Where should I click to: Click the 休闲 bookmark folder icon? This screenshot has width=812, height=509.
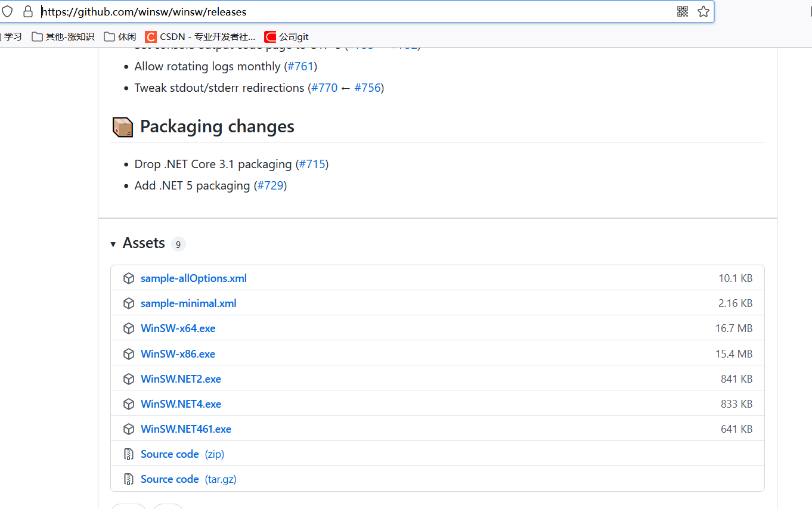coord(109,37)
